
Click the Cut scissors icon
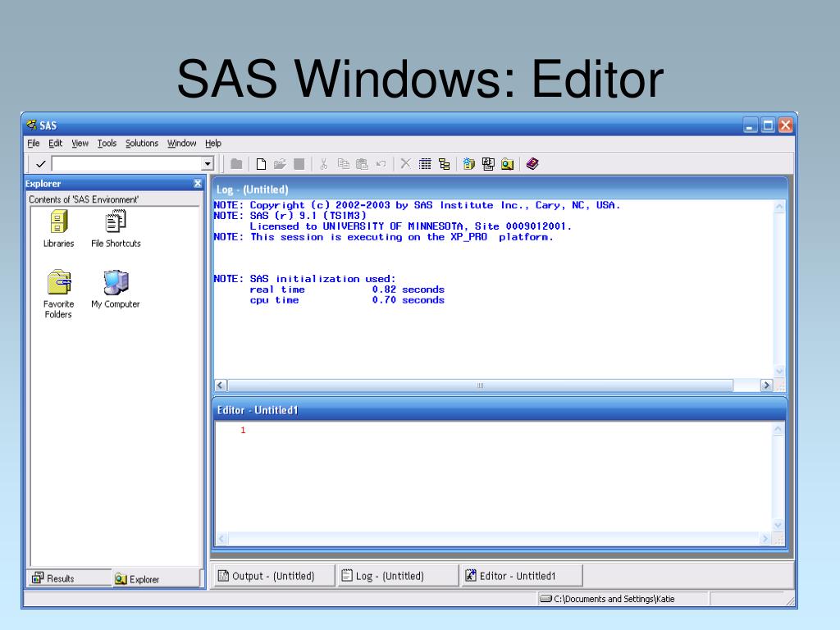tap(323, 164)
